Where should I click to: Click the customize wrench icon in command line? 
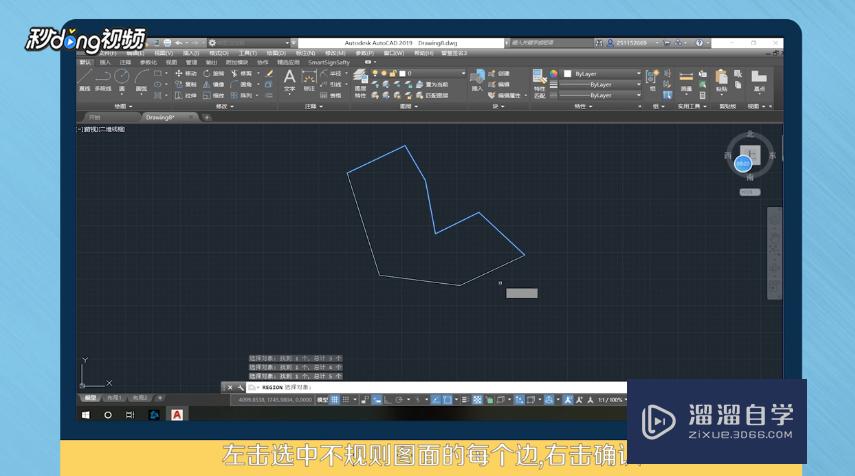click(x=240, y=388)
